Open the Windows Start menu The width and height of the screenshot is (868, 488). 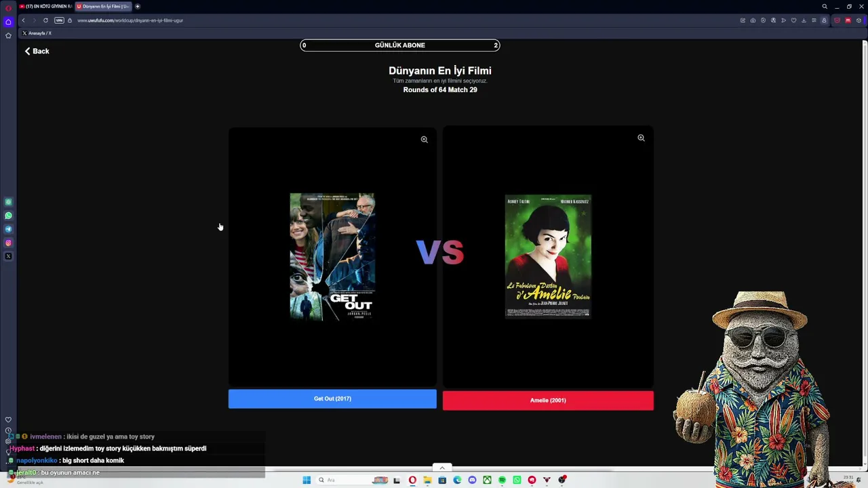click(307, 480)
